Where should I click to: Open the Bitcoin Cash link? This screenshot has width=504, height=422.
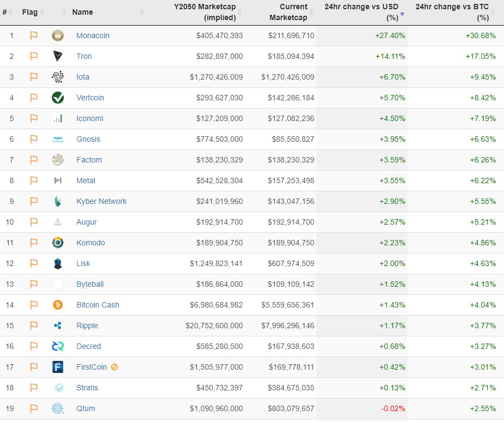[98, 305]
